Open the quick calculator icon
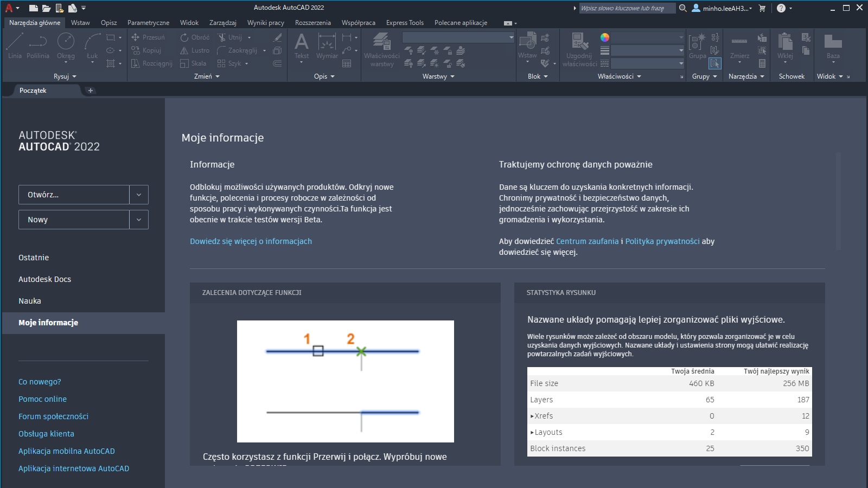This screenshot has width=868, height=488. click(x=762, y=63)
